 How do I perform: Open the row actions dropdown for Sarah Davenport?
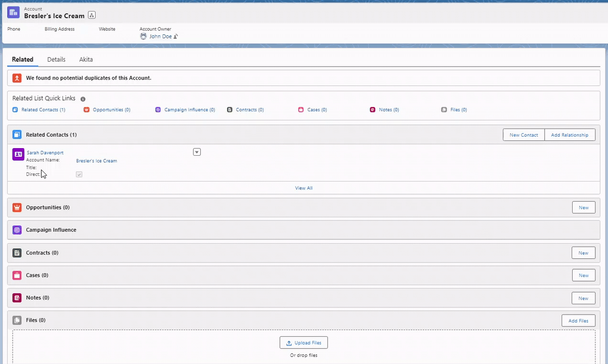pyautogui.click(x=197, y=152)
